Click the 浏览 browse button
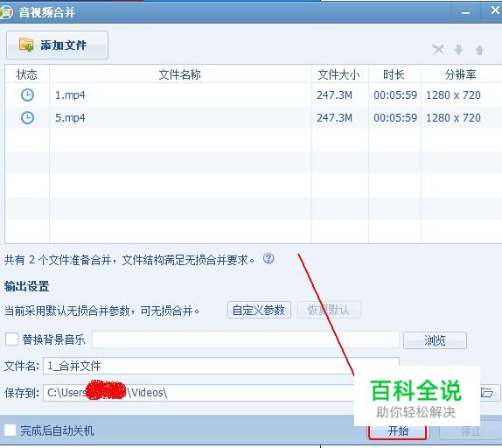Image resolution: width=502 pixels, height=448 pixels. pyautogui.click(x=435, y=340)
